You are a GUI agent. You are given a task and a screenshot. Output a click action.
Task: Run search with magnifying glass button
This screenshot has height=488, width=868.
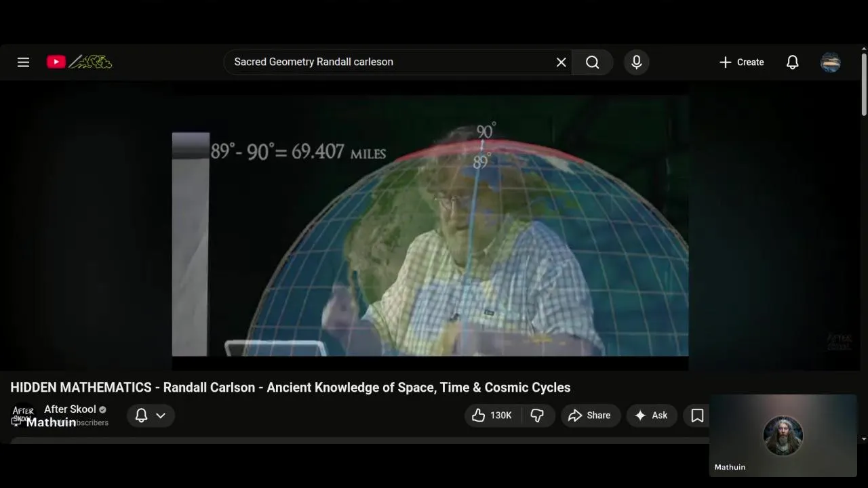[592, 62]
